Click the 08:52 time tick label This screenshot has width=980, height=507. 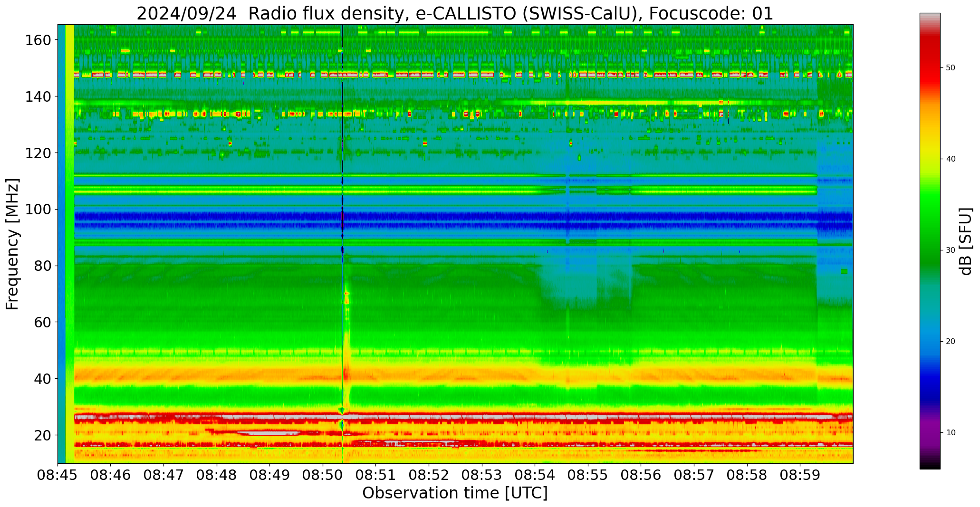click(429, 476)
